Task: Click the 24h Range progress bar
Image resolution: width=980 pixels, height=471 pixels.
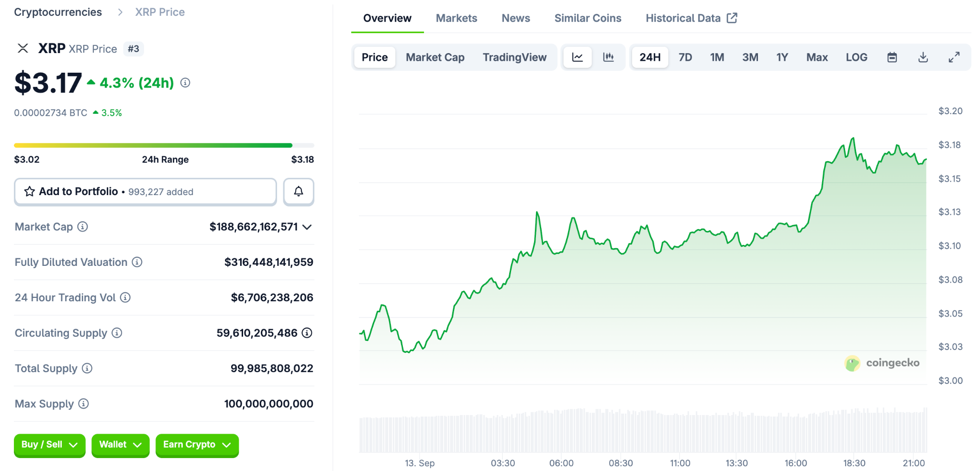Action: click(x=164, y=145)
